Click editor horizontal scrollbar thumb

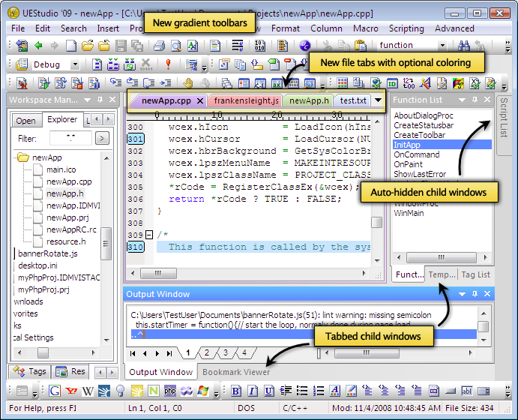[158, 273]
